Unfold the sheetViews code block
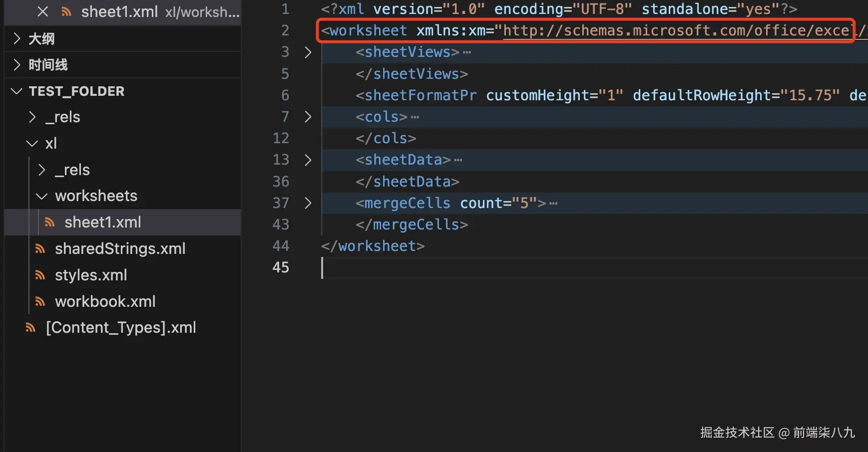The image size is (868, 452). tap(308, 52)
